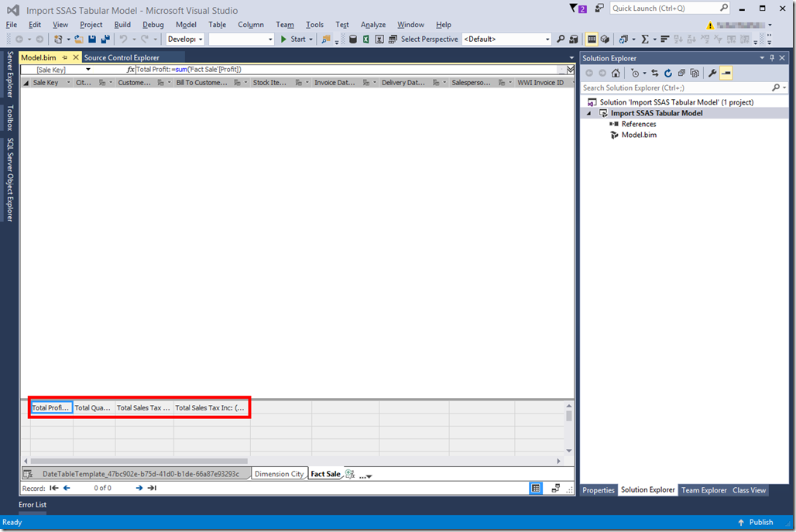
Task: Click the notifications flag icon
Action: [x=577, y=8]
